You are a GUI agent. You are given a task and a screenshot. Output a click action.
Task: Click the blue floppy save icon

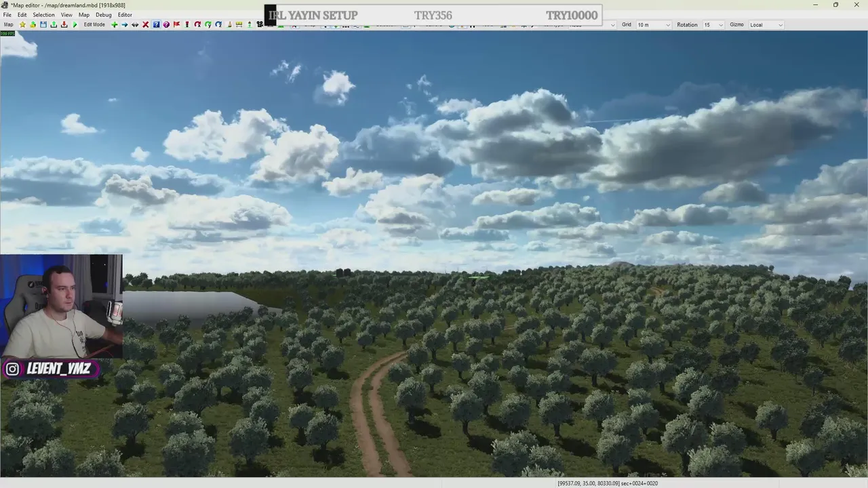click(x=43, y=24)
